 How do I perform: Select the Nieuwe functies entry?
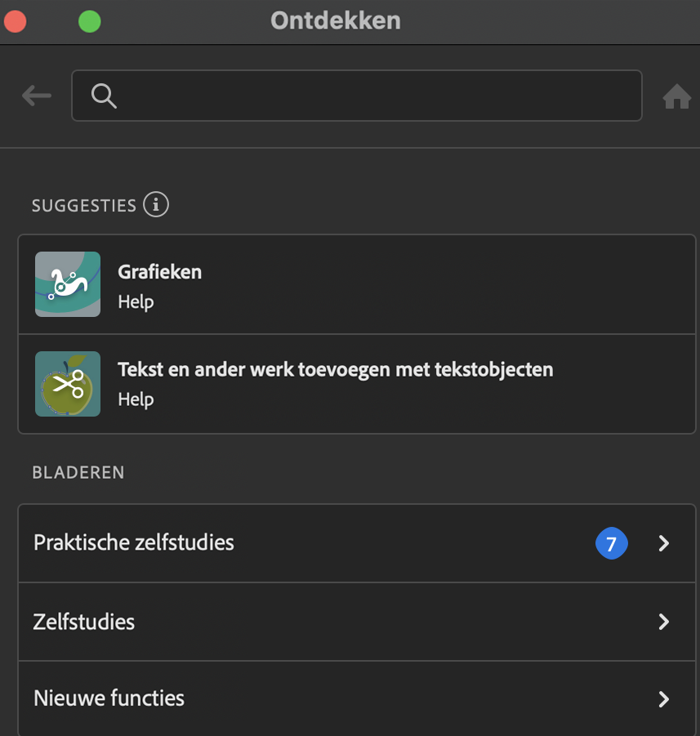pyautogui.click(x=109, y=698)
